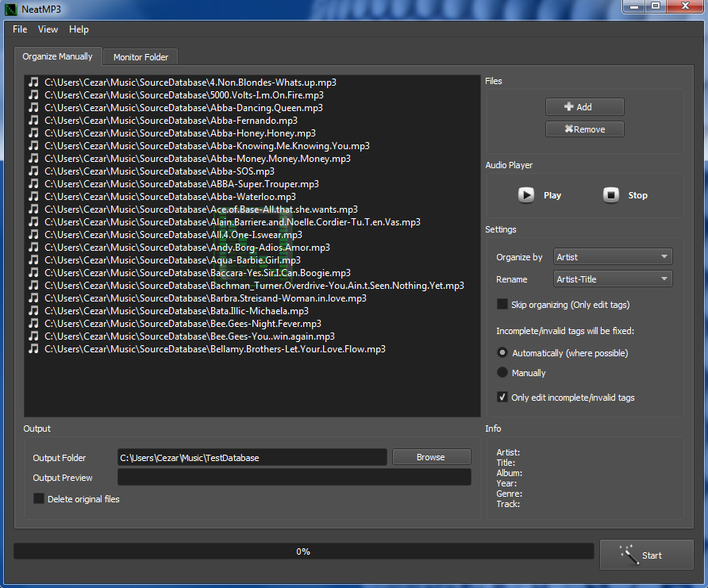The width and height of the screenshot is (708, 588).
Task: Click music note icon beside Abba-Honey.Honey.mp3
Action: coord(33,133)
